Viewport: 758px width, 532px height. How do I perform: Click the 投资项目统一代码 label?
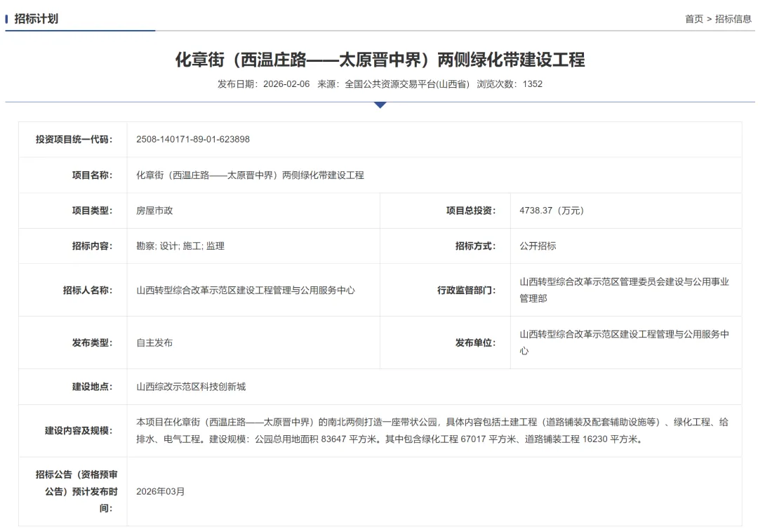click(x=74, y=139)
